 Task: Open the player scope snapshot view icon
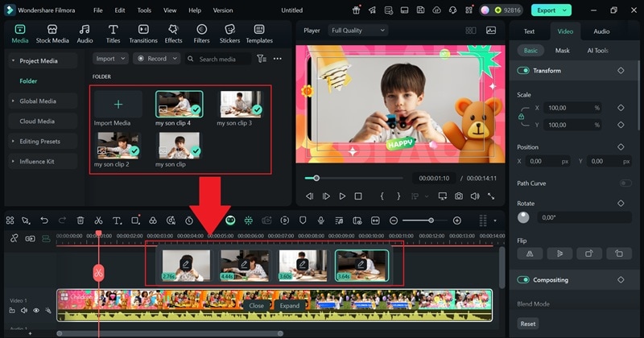(x=491, y=31)
